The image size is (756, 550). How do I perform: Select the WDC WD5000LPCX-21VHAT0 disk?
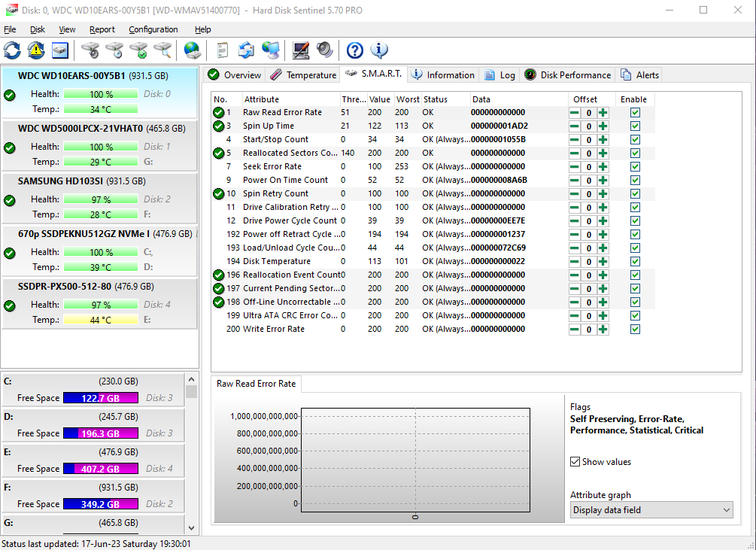pos(99,145)
